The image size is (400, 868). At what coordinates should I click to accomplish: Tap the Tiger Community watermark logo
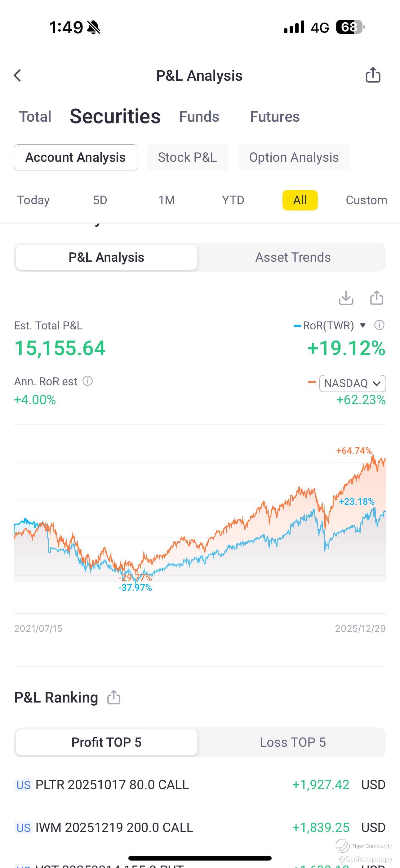pyautogui.click(x=342, y=846)
